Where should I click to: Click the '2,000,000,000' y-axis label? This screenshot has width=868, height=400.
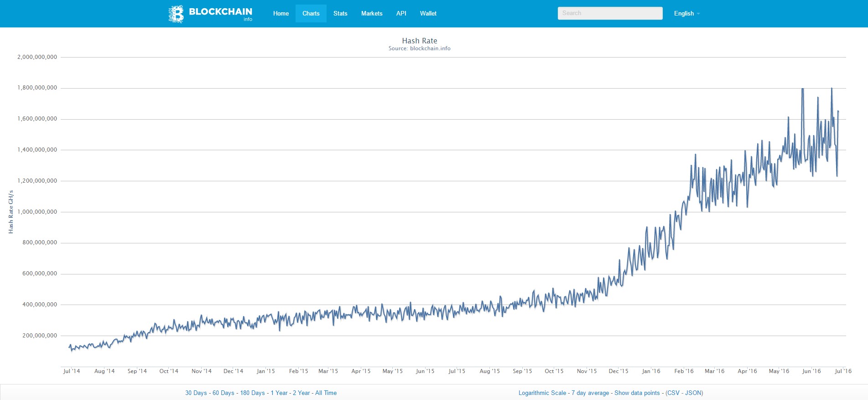click(x=37, y=57)
